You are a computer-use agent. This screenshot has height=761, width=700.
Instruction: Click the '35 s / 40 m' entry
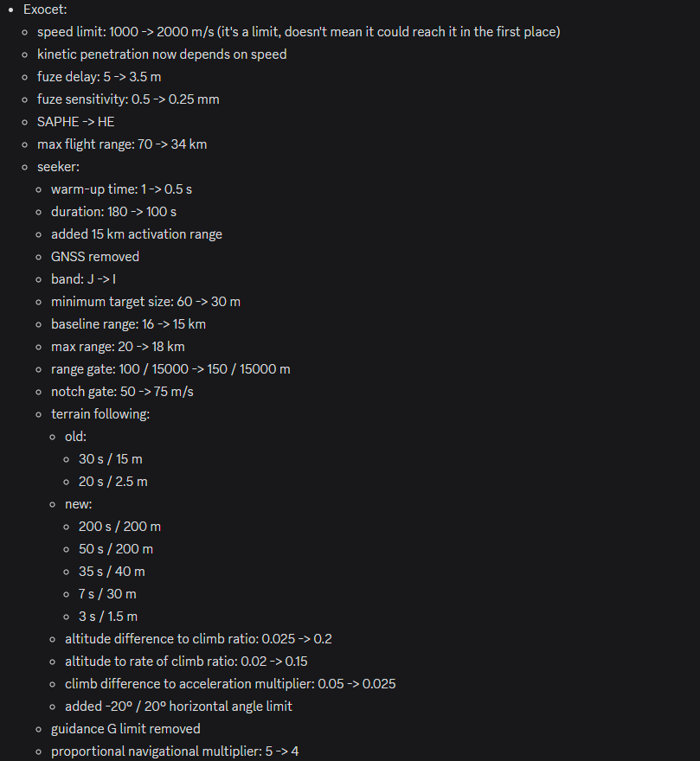pos(112,572)
